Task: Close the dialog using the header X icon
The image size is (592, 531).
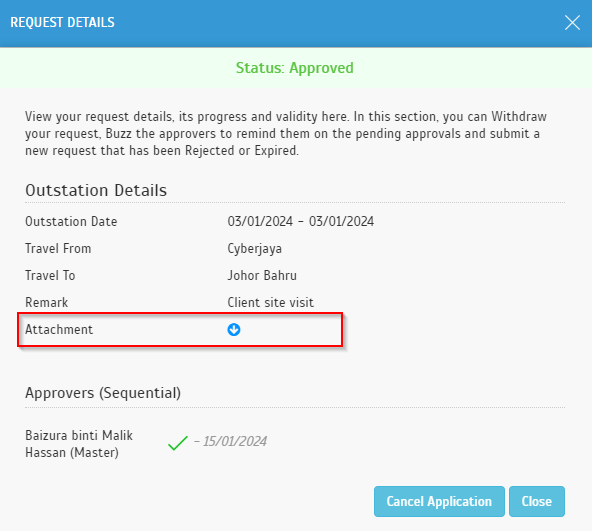Action: pyautogui.click(x=572, y=23)
